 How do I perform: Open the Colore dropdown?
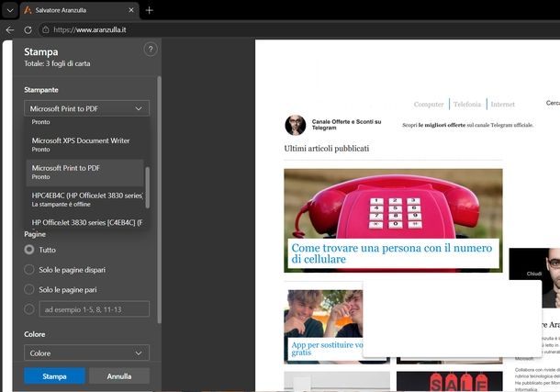tap(87, 353)
